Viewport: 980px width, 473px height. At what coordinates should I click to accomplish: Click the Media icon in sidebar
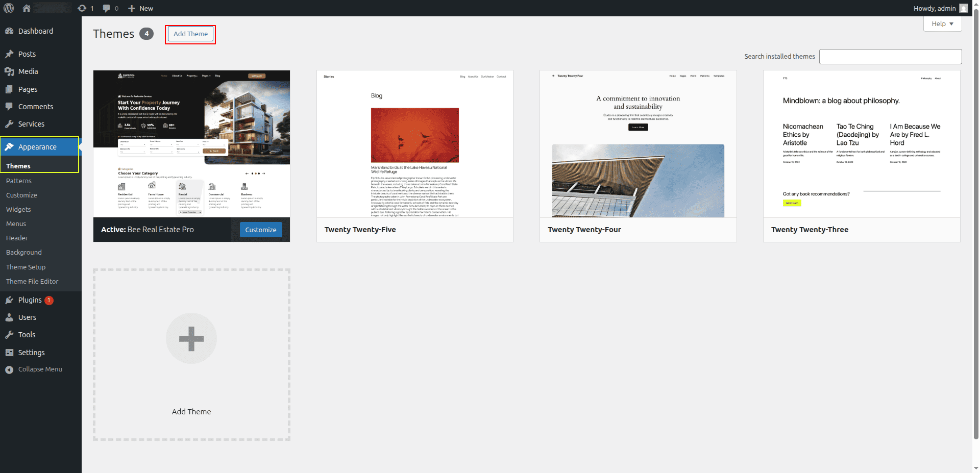(x=9, y=71)
